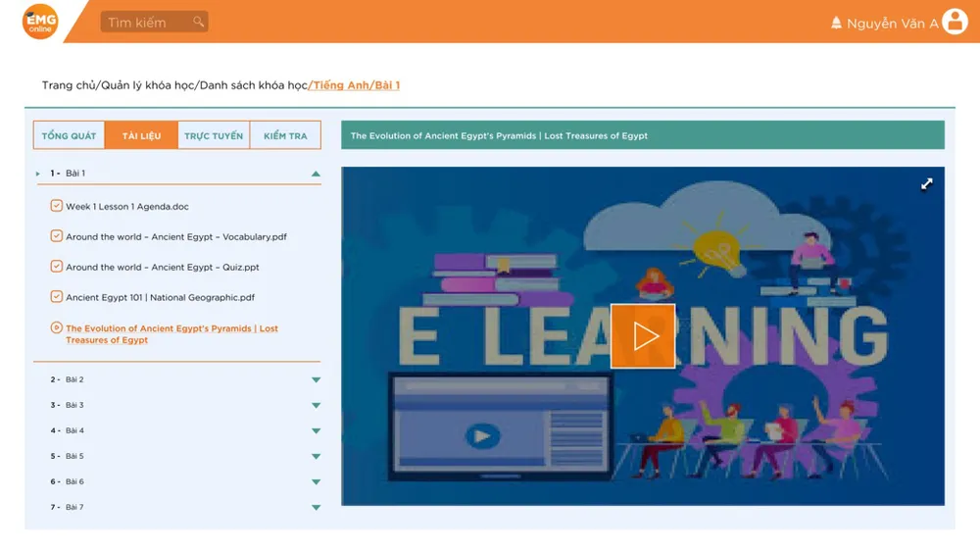This screenshot has height=551, width=980.
Task: Switch to the TỔNG QUÁT tab
Action: point(69,135)
